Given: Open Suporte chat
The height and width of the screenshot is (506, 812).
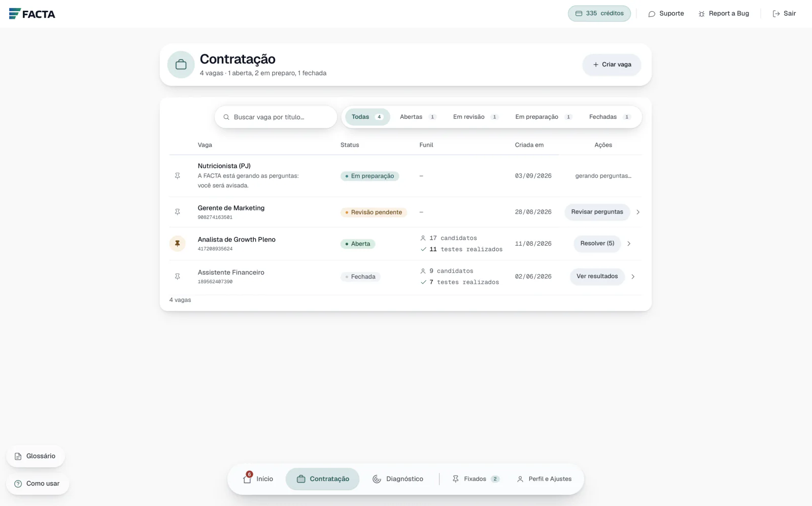Looking at the screenshot, I should [x=666, y=14].
